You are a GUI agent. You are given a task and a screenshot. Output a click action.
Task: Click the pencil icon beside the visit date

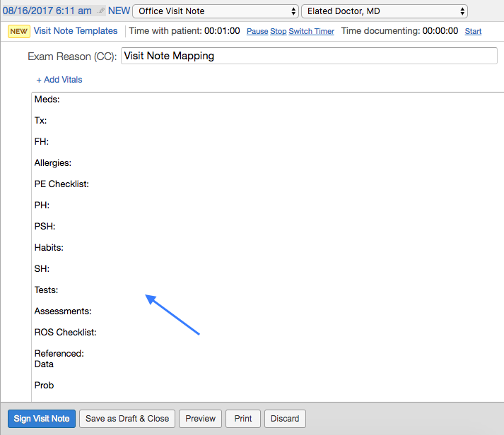101,11
